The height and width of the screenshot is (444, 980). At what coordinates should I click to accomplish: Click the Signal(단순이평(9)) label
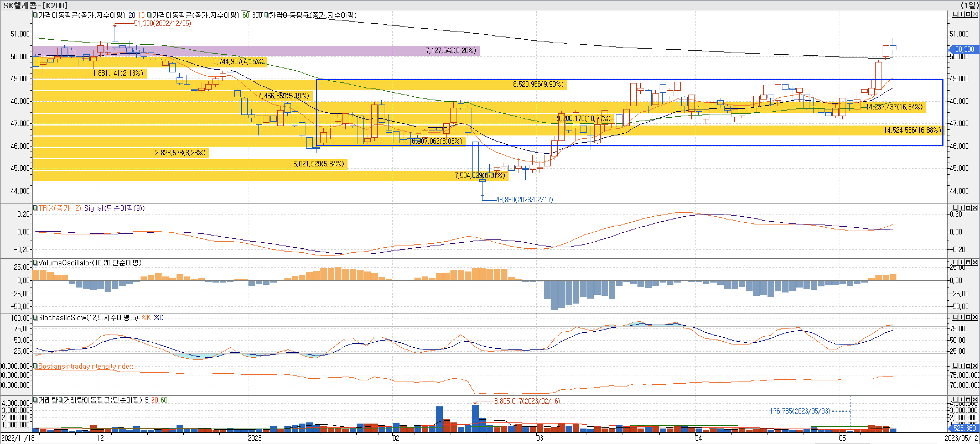pos(114,208)
